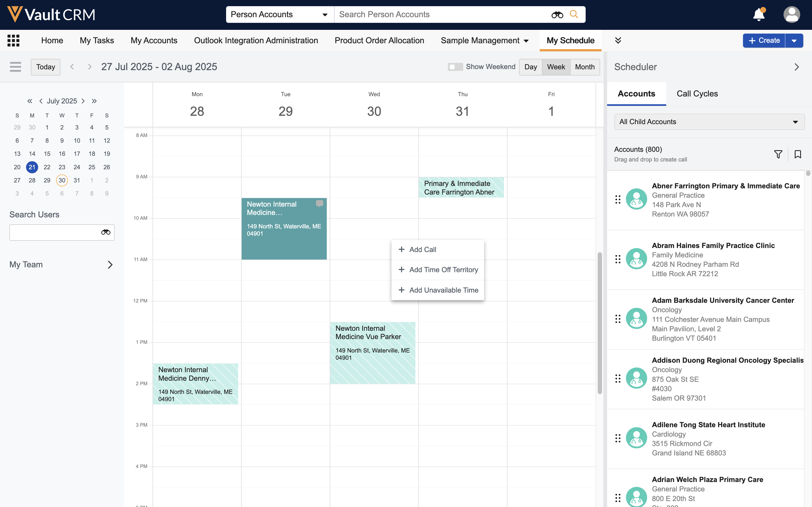This screenshot has width=812, height=507.
Task: Select Add Time Off Territory menu option
Action: click(x=438, y=269)
